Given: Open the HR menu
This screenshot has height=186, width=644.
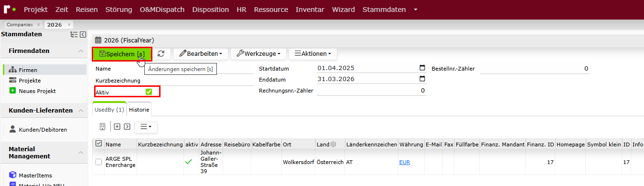Looking at the screenshot, I should 241,10.
